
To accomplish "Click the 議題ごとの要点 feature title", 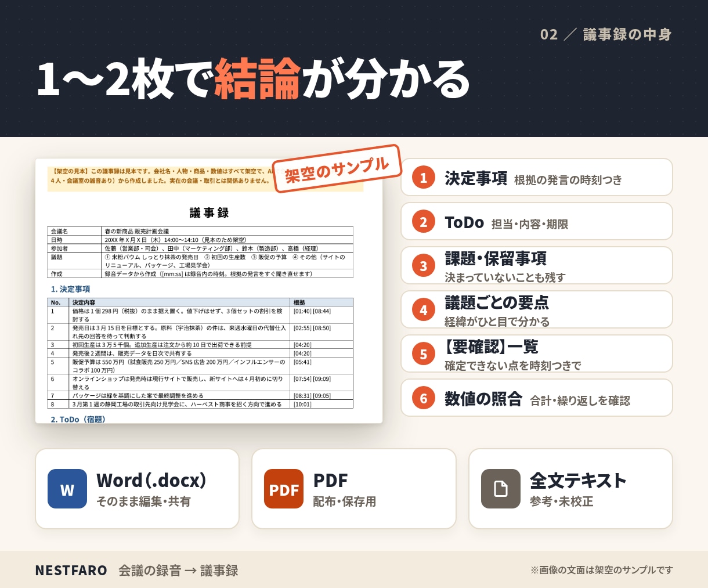I will pos(497,302).
